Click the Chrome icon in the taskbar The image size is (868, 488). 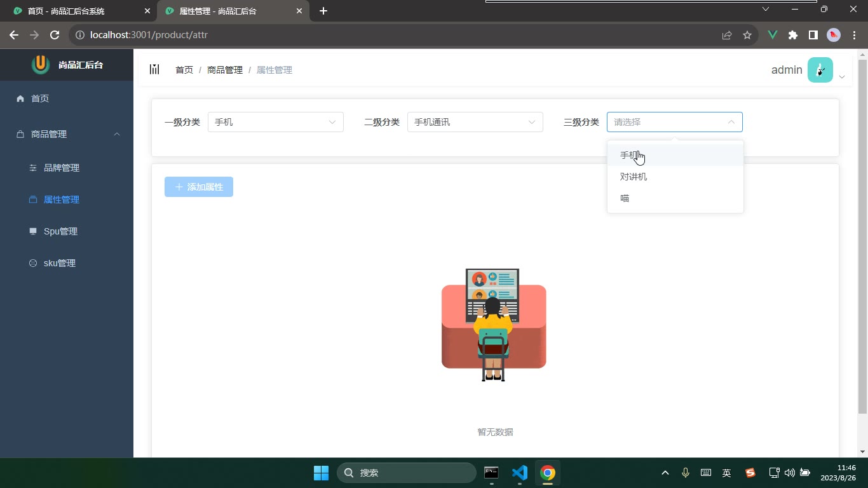click(x=548, y=473)
